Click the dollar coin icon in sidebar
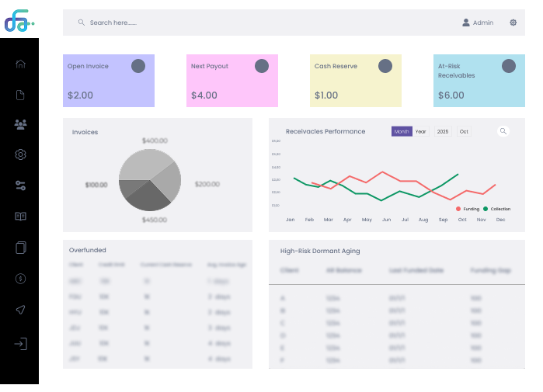This screenshot has height=392, width=543. [20, 279]
